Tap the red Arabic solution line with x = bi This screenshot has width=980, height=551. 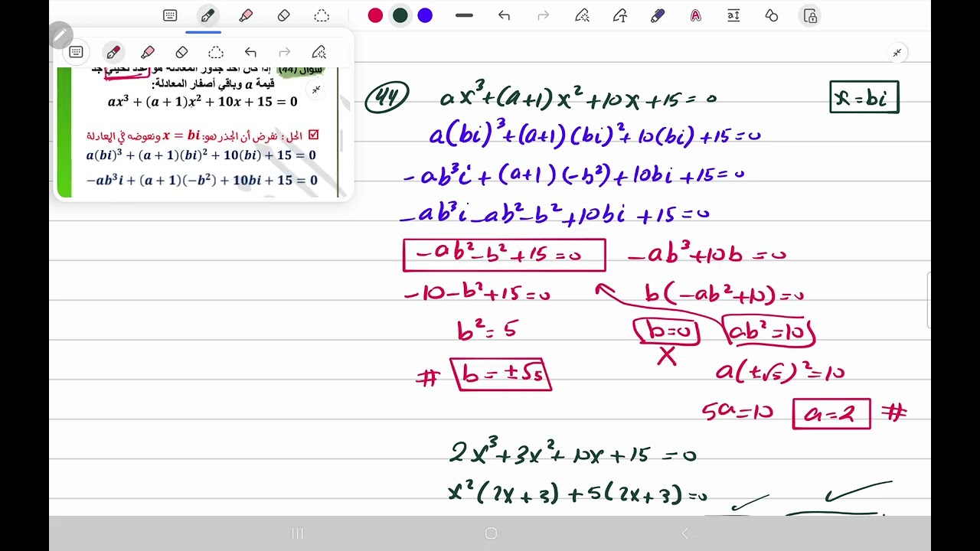[202, 135]
